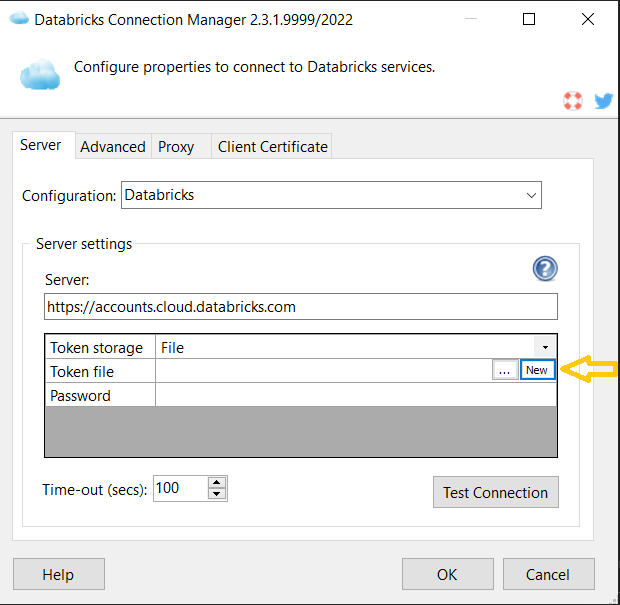Screen dimensions: 620x605
Task: Select the Token file label cell
Action: point(100,371)
